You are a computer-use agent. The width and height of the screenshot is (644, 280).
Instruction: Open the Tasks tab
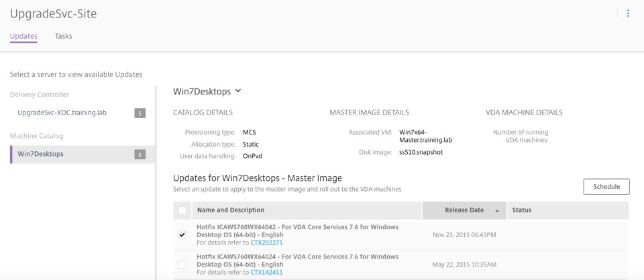click(x=63, y=36)
